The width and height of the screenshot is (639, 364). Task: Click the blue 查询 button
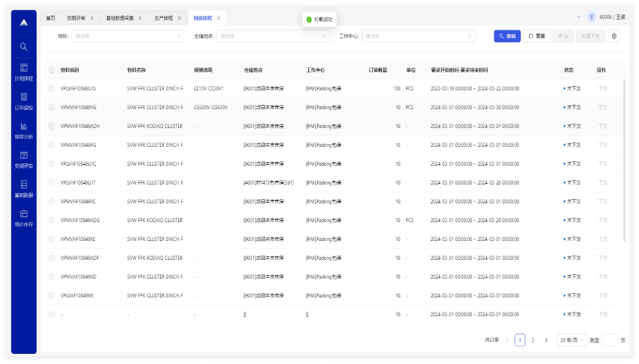507,36
